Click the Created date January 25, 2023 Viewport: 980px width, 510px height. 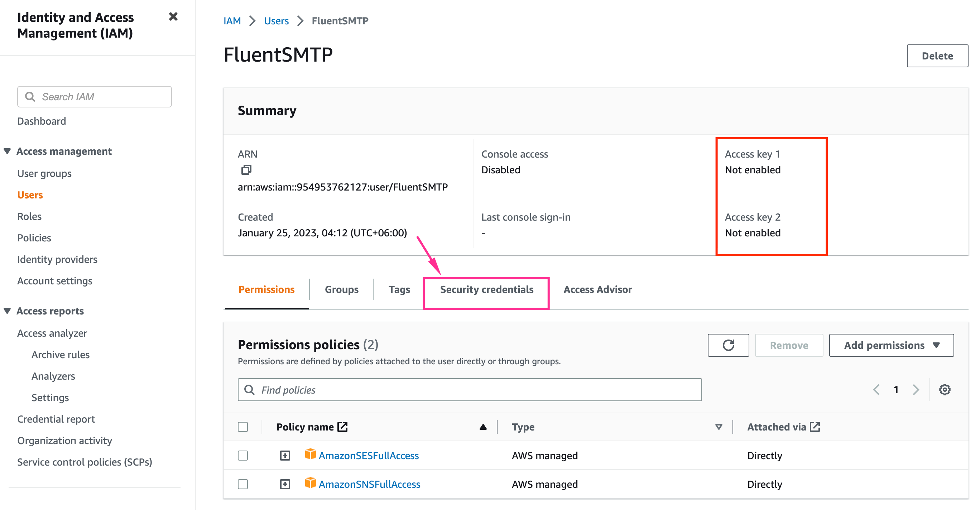(322, 233)
